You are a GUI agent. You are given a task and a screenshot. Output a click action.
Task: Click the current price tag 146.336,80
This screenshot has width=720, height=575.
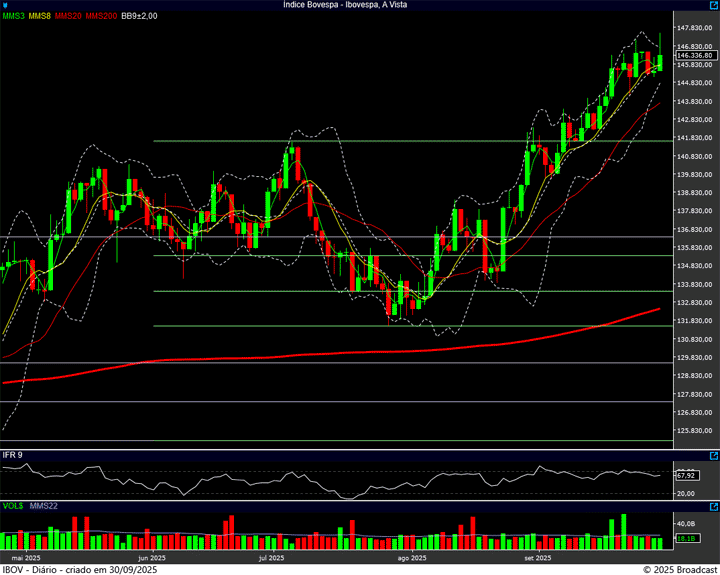tap(694, 55)
